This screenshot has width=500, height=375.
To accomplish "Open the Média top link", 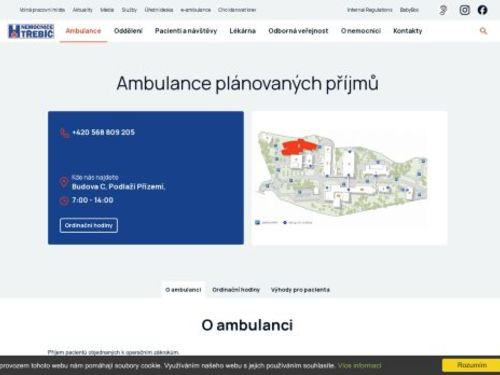I will (107, 10).
